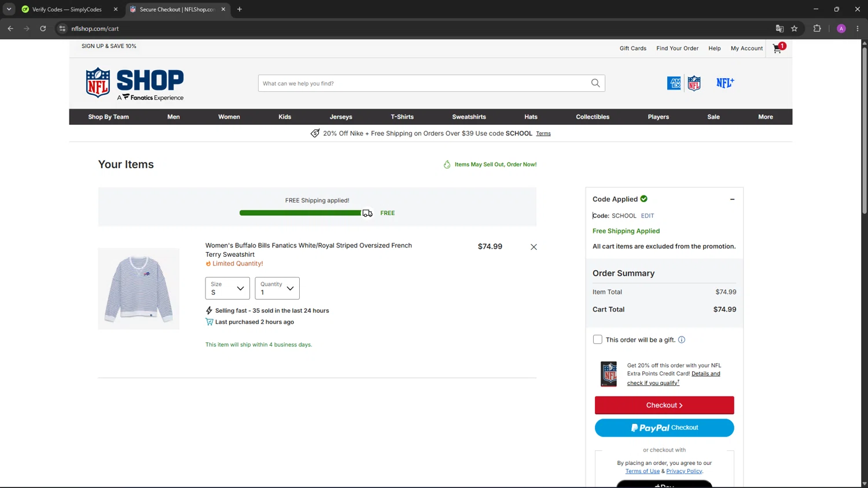Open the Size dropdown
Viewport: 868px width, 488px height.
pos(227,289)
